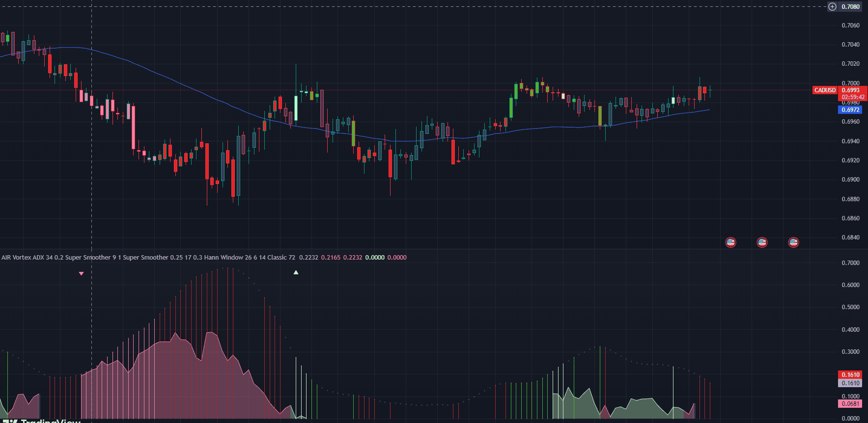Click the red 0.6993 last price label
Screen dimensions: 868x423
coord(851,90)
